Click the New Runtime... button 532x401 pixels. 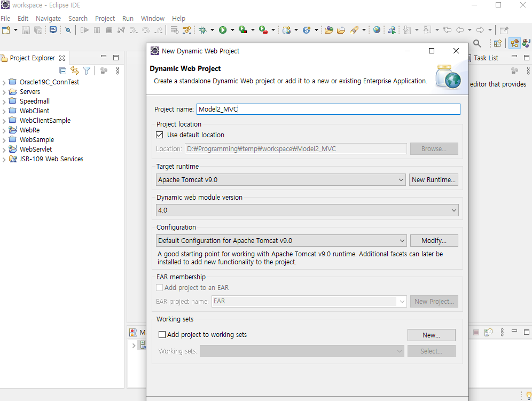click(434, 180)
